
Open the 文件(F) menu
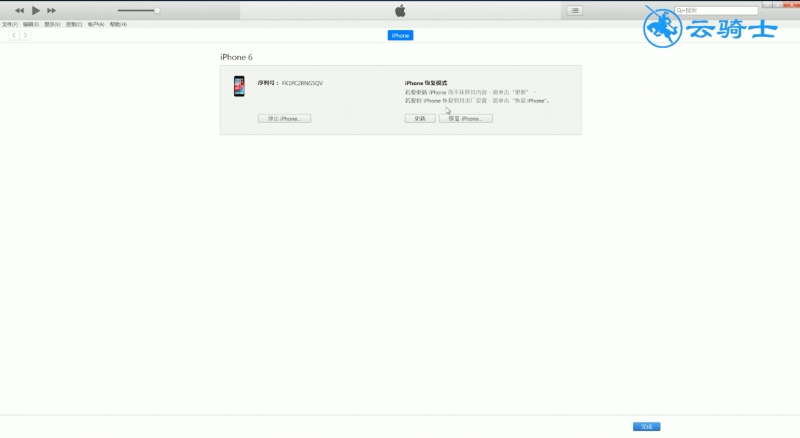10,25
